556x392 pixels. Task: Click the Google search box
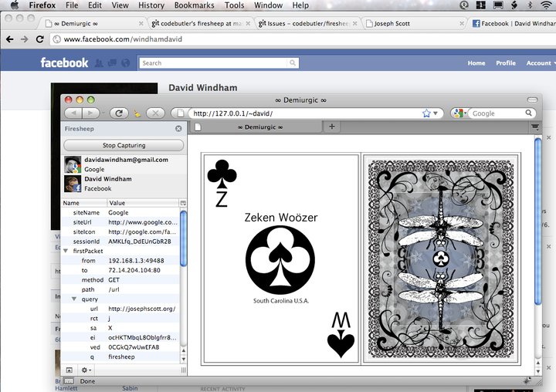pyautogui.click(x=497, y=113)
